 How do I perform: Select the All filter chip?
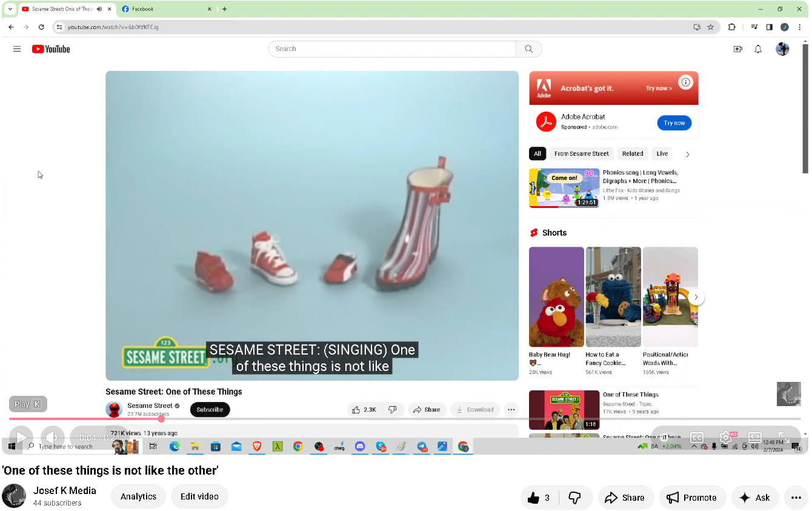pos(537,154)
